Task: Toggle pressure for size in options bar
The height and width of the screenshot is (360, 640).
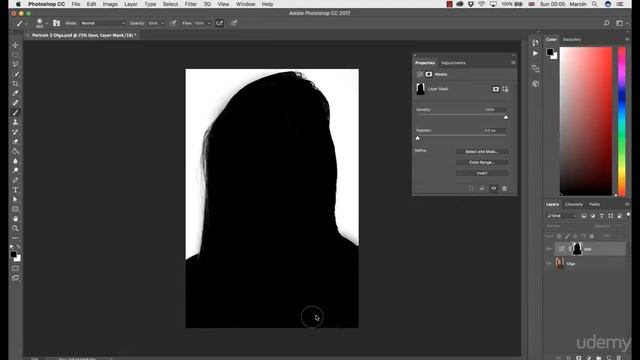Action: (x=234, y=23)
